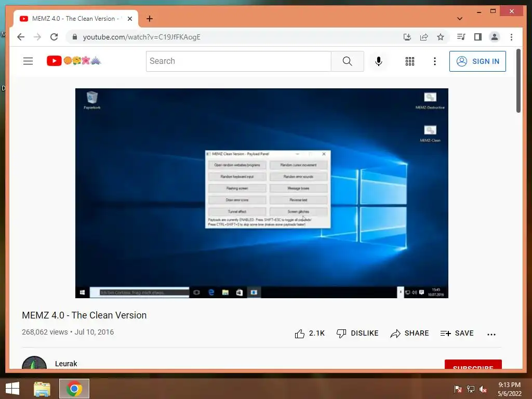The image size is (532, 399).
Task: Like the video (2.1K)
Action: [x=310, y=334]
